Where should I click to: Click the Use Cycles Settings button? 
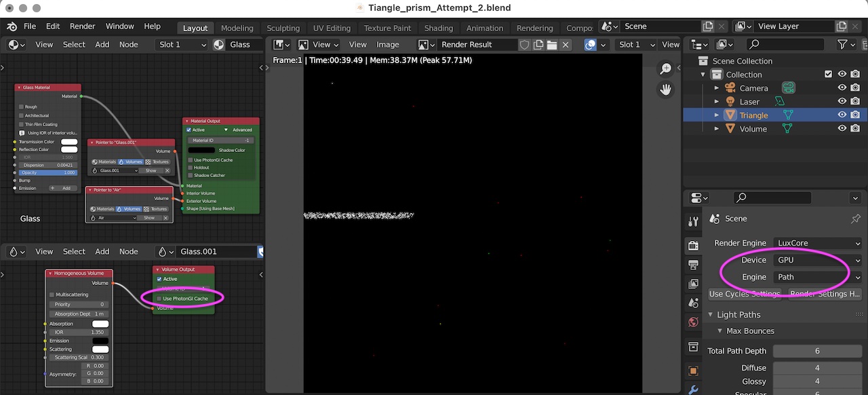(x=744, y=294)
